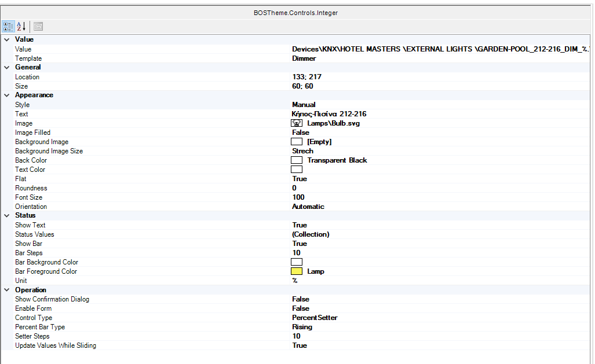Click Update Values While Sliding value
The width and height of the screenshot is (595, 364).
[300, 345]
